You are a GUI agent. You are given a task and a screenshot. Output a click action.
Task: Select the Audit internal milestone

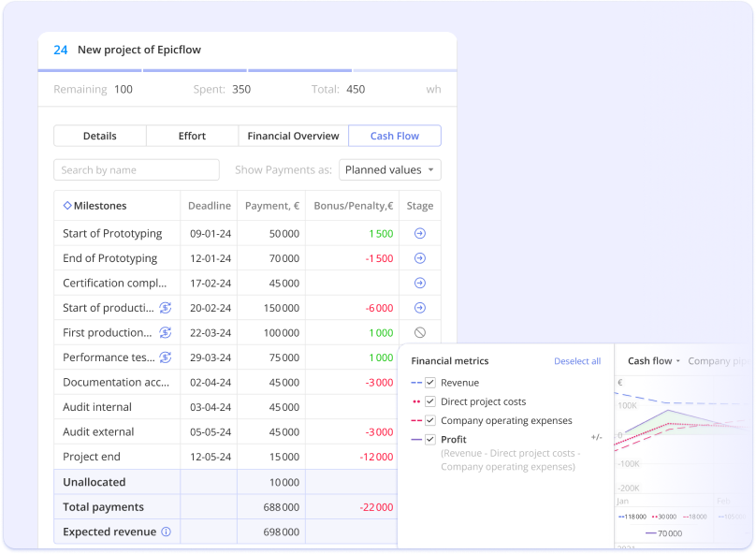pyautogui.click(x=97, y=407)
